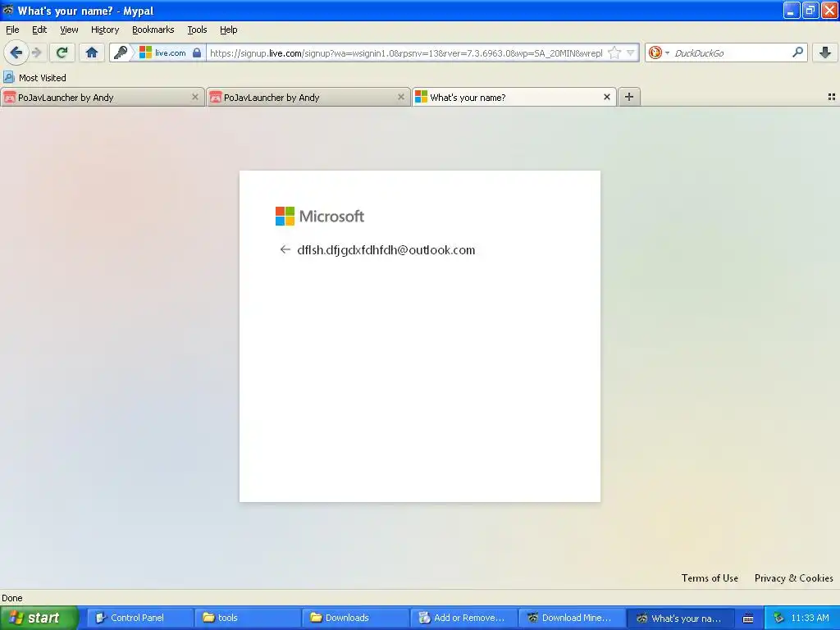Viewport: 840px width, 630px height.
Task: Open the History menu
Action: coord(104,30)
